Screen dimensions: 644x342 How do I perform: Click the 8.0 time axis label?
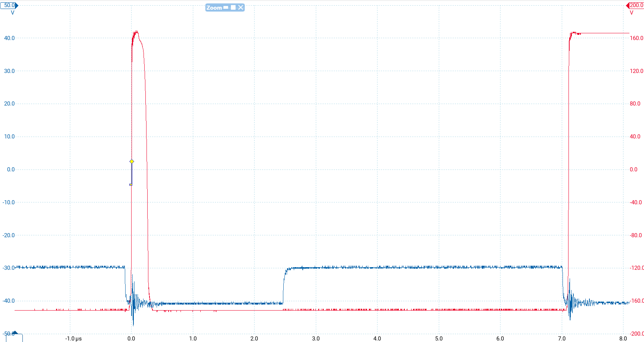click(x=623, y=339)
